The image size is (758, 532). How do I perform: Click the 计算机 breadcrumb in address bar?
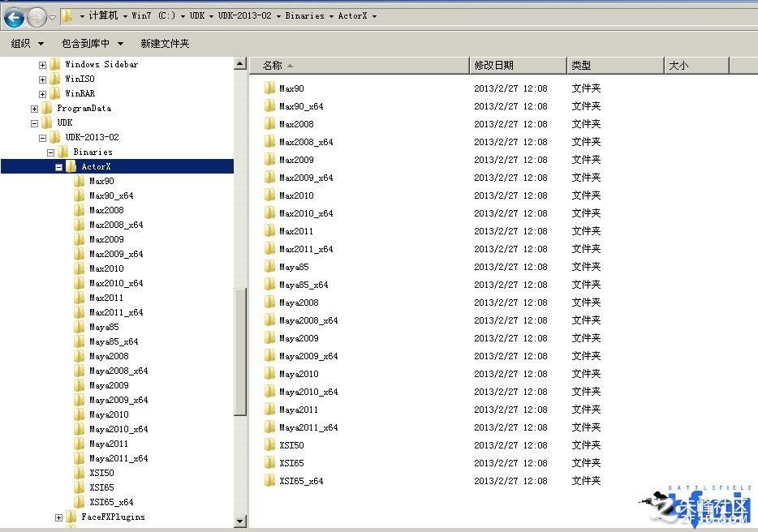(x=103, y=15)
